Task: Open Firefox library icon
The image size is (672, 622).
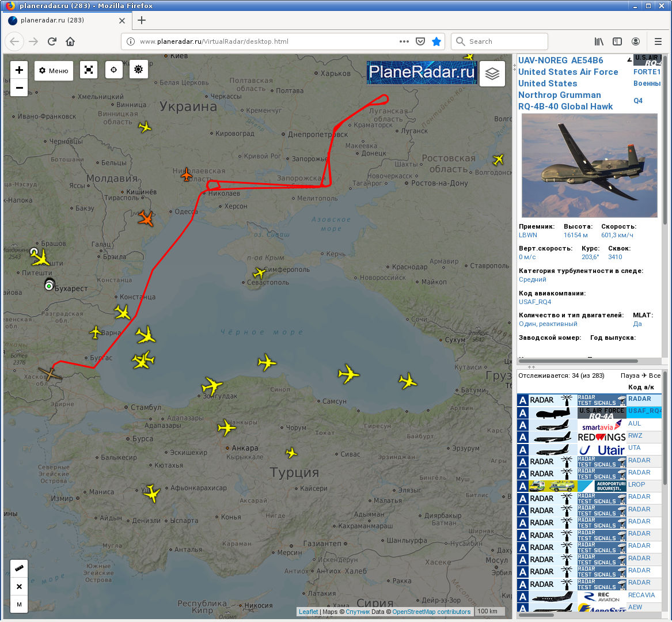Action: pos(599,41)
